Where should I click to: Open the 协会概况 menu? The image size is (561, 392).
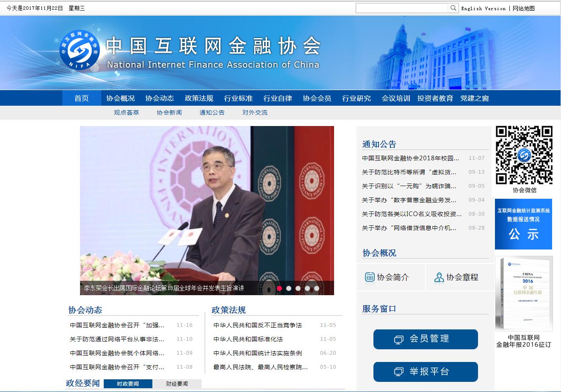[x=121, y=98]
